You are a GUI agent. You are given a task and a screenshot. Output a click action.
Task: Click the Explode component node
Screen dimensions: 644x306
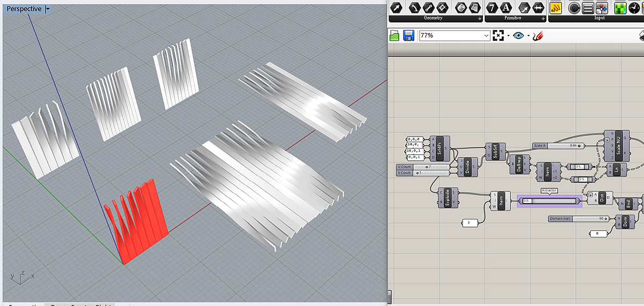(448, 198)
